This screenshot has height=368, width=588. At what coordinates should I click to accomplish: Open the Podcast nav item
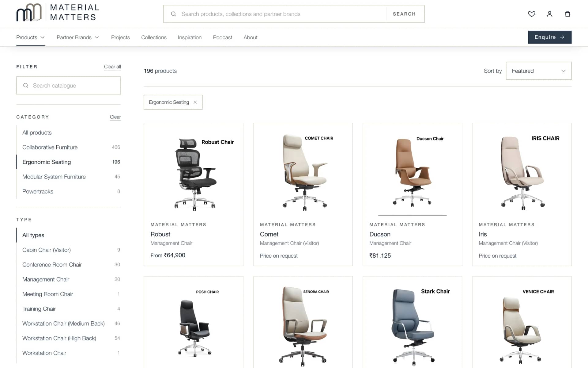point(222,37)
